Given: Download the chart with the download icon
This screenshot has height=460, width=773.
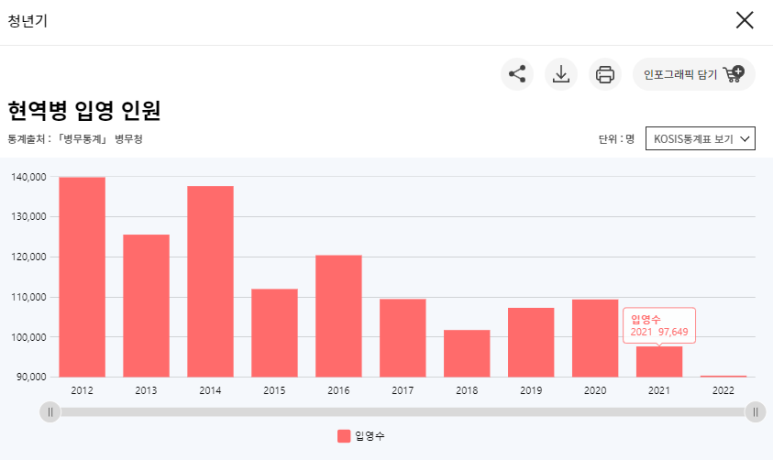Looking at the screenshot, I should [x=561, y=74].
